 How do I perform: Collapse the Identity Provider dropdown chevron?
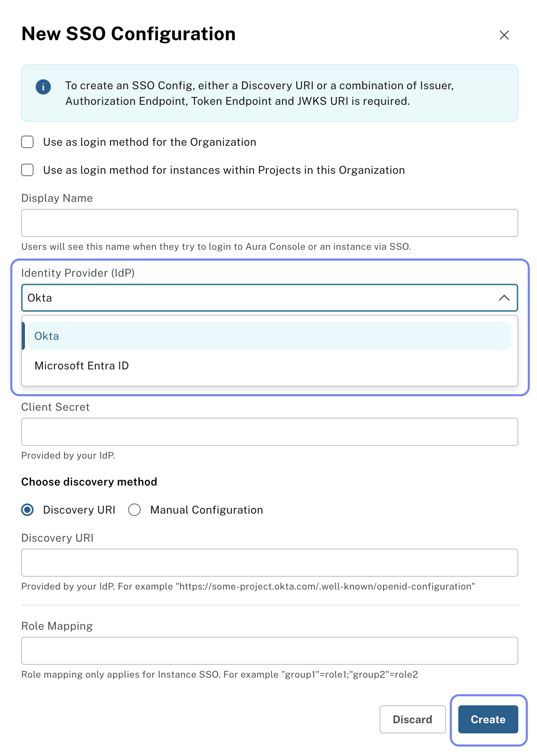click(x=505, y=298)
